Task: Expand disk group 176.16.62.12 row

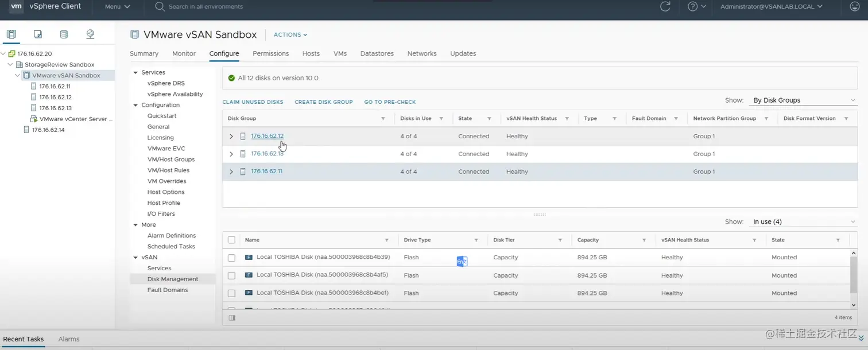Action: click(231, 137)
